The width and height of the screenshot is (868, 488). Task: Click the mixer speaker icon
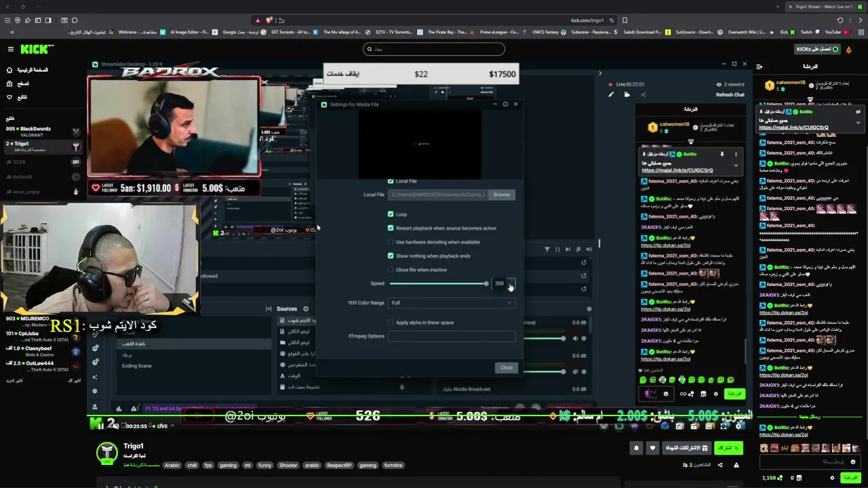coord(589,249)
